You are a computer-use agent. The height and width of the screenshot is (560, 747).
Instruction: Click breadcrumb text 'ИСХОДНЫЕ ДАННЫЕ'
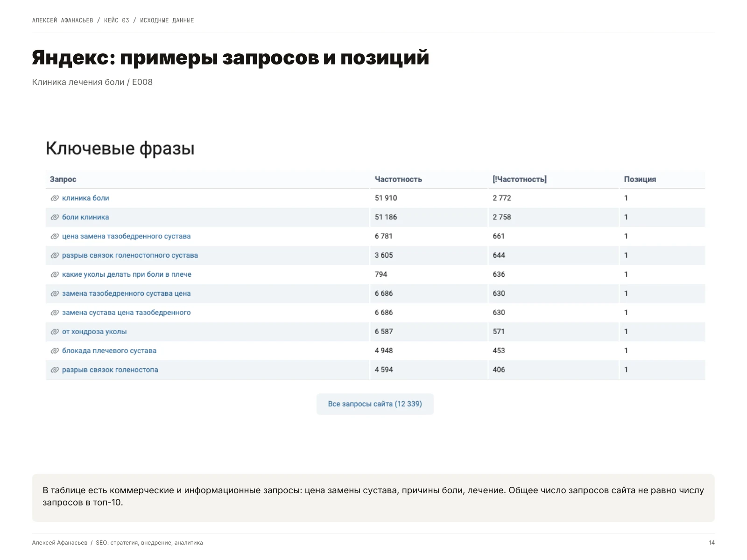pos(167,21)
